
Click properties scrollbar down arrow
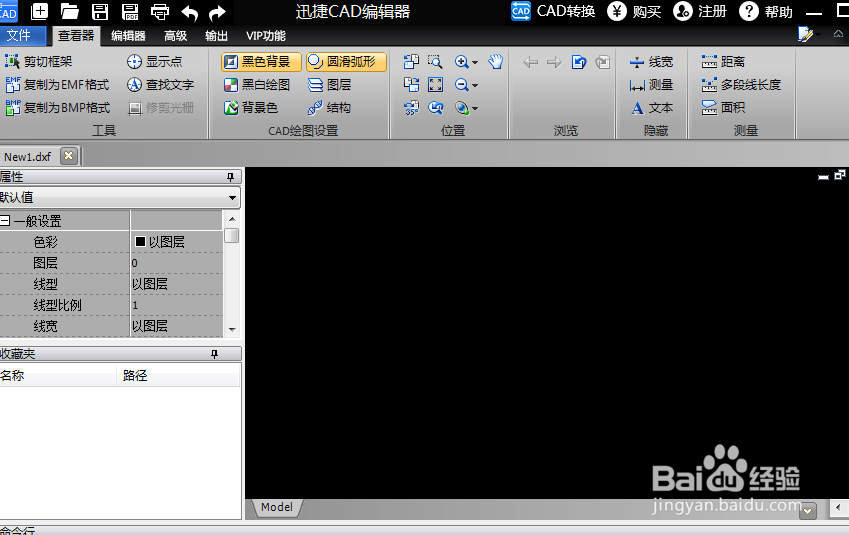[x=232, y=329]
